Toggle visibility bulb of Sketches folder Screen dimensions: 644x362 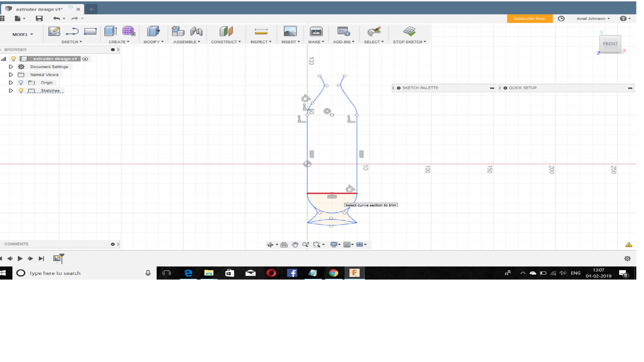(x=21, y=90)
